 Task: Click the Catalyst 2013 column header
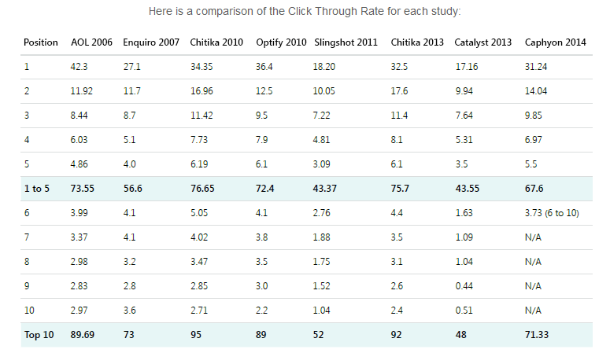(482, 42)
